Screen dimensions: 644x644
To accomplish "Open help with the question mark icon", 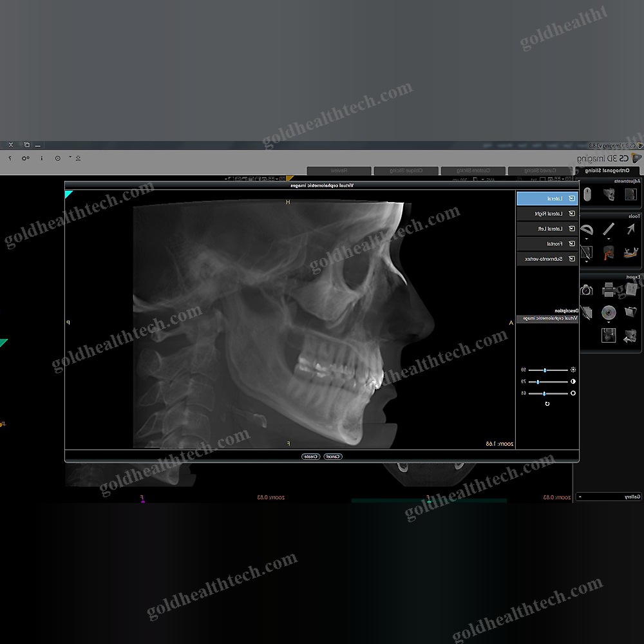I will pyautogui.click(x=10, y=158).
